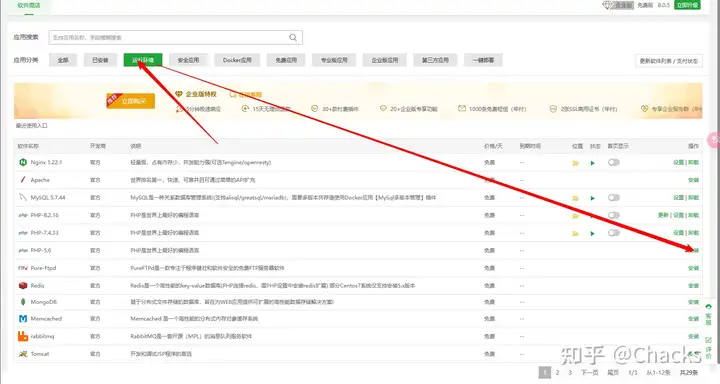
Task: Open the PHP-8.2.16 install folder icon
Action: point(575,216)
